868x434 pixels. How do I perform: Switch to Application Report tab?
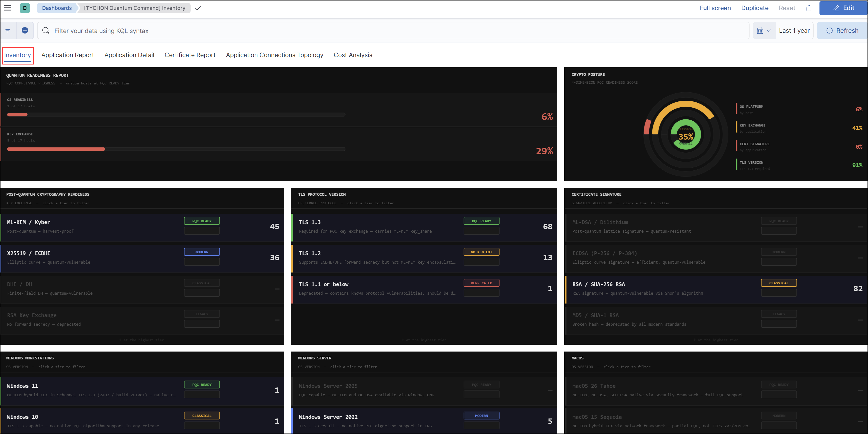point(67,55)
